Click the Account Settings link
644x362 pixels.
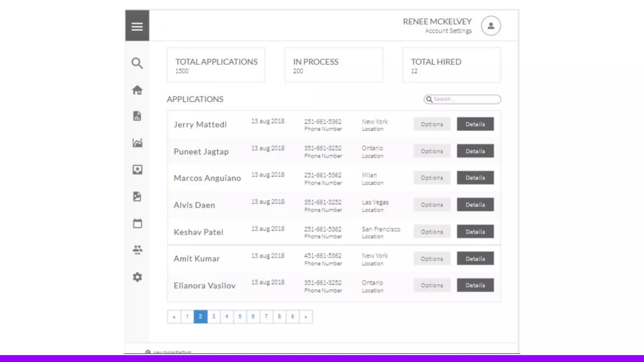click(448, 31)
